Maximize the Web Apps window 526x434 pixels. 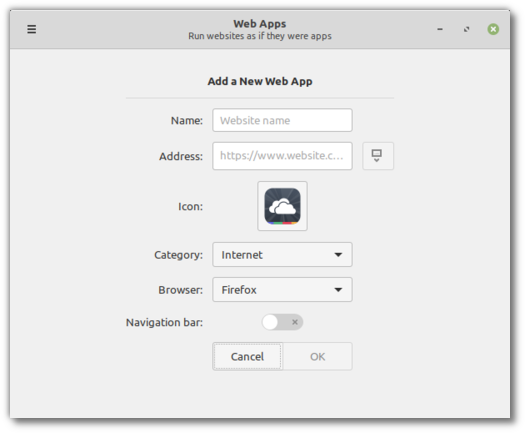pyautogui.click(x=467, y=29)
